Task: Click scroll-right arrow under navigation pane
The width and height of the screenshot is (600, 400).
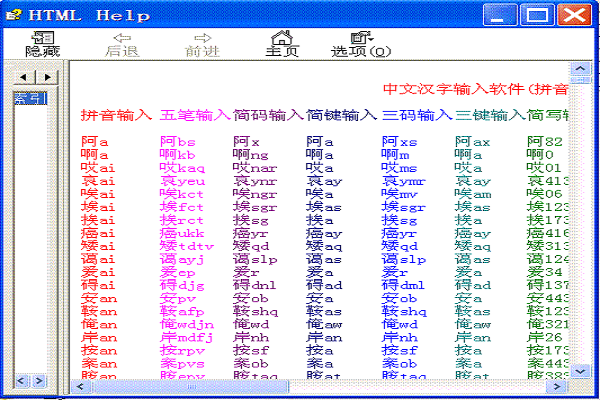Action: [39, 381]
